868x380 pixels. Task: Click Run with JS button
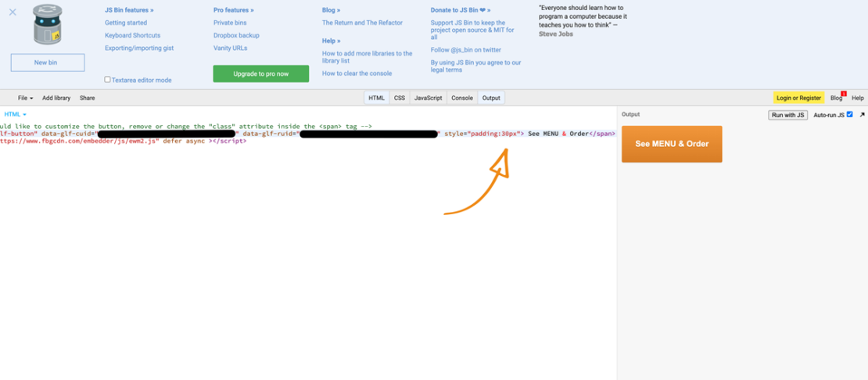(x=787, y=115)
